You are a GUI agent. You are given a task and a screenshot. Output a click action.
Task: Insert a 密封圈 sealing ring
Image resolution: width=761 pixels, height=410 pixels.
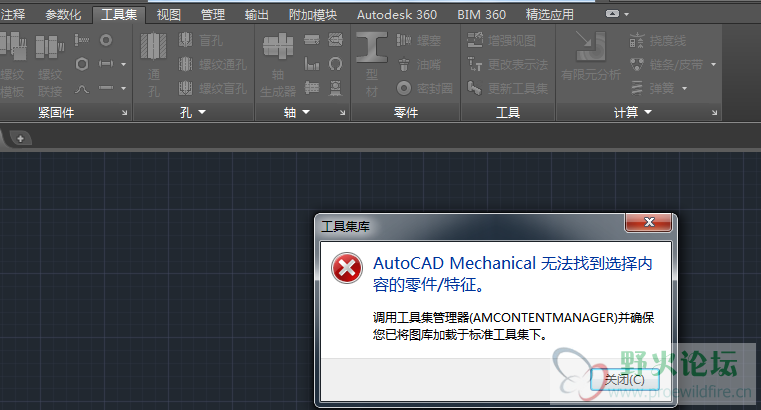click(425, 88)
